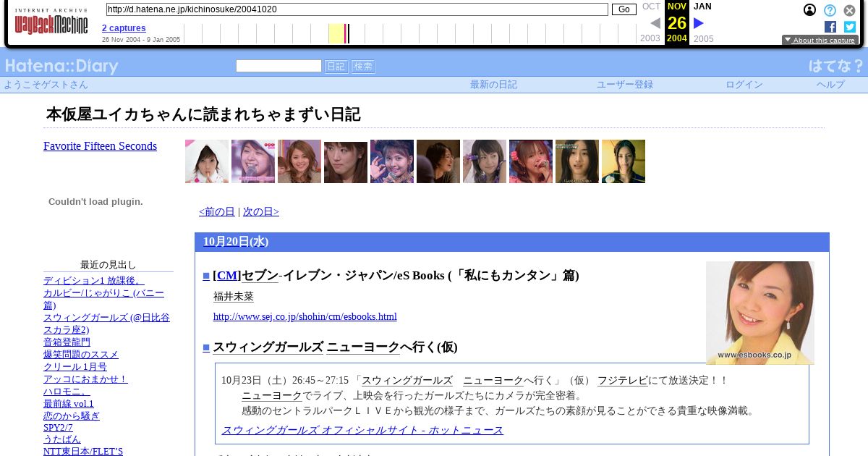868x456 pixels.
Task: Open tenth thumbnail on yellow background
Action: pyautogui.click(x=624, y=161)
